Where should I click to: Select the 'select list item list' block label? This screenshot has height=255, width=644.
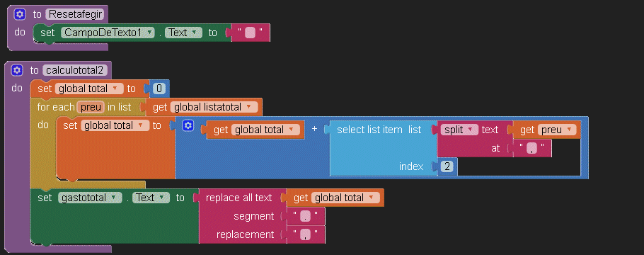coord(379,130)
